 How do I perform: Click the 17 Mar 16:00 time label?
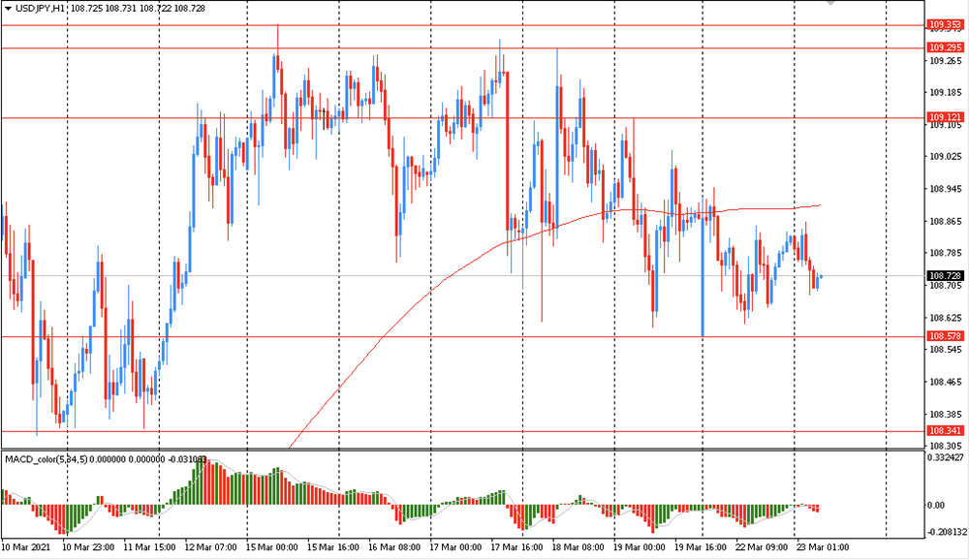516,547
